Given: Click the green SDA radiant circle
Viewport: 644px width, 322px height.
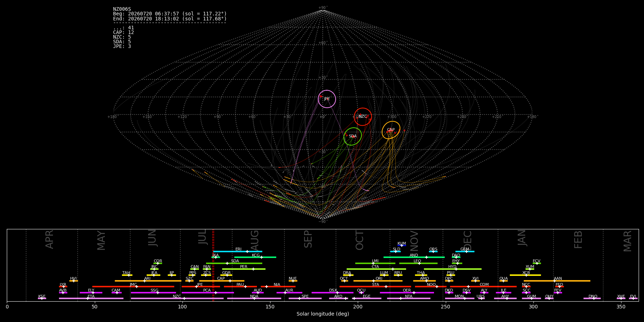Looking at the screenshot, I should (x=352, y=136).
